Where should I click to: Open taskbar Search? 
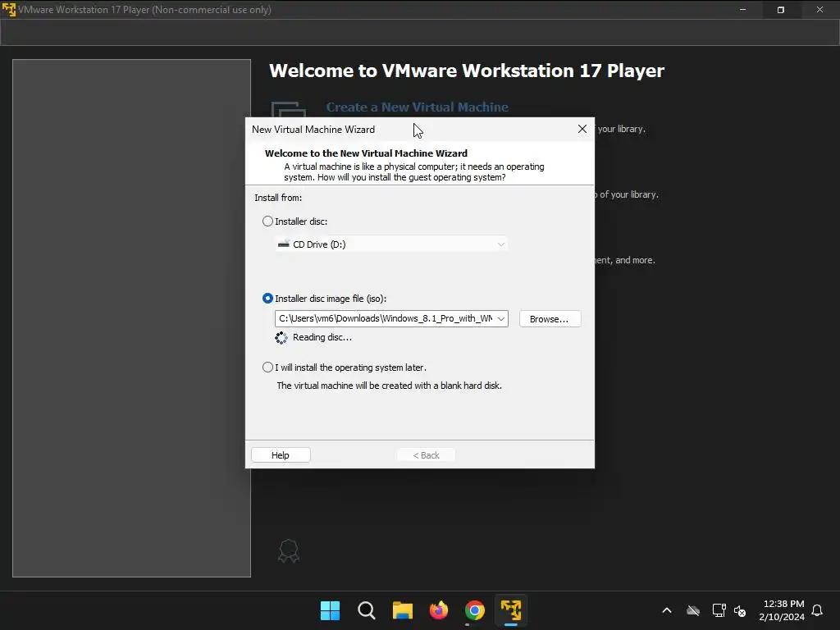[367, 610]
